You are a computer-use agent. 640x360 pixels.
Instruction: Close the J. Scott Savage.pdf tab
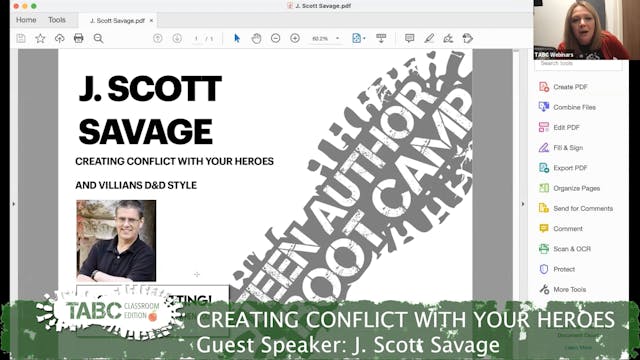[x=151, y=20]
